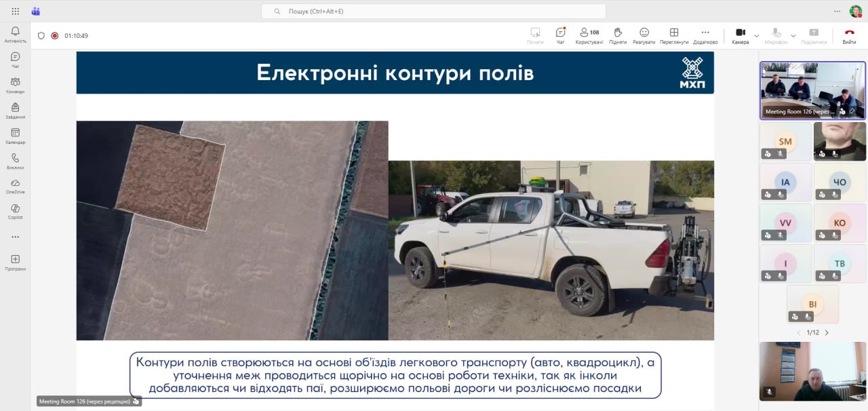
Task: Open the meeting chat in the toolbar
Action: (x=560, y=35)
